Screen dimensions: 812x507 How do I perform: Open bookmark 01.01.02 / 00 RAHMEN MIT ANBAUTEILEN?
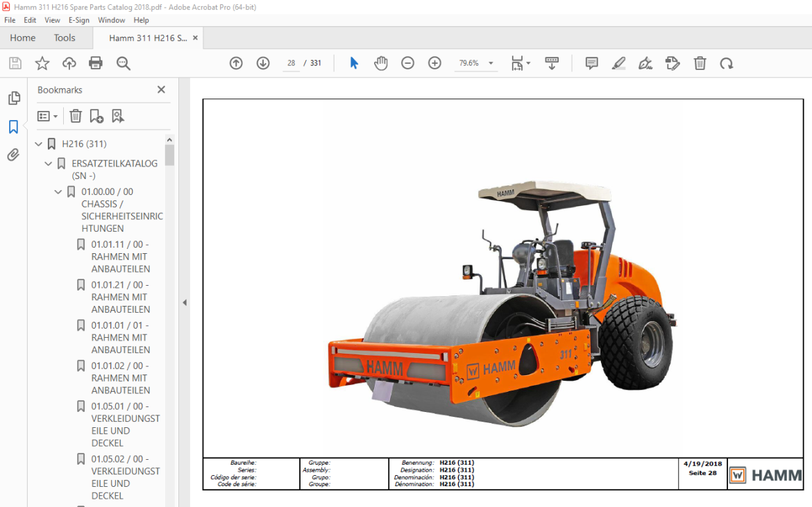pyautogui.click(x=120, y=378)
